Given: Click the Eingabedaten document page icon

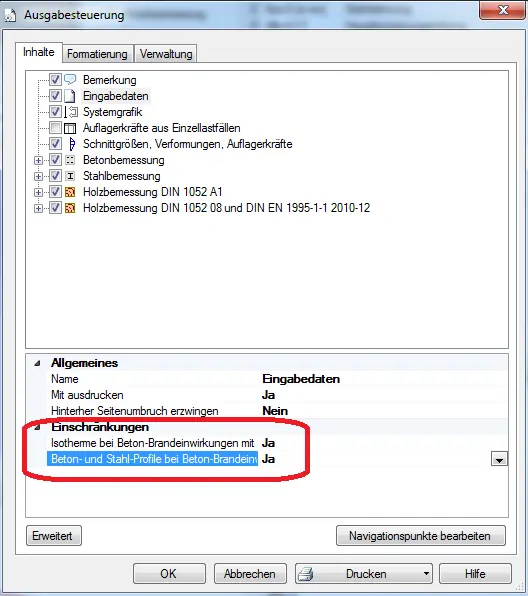Looking at the screenshot, I should point(70,96).
